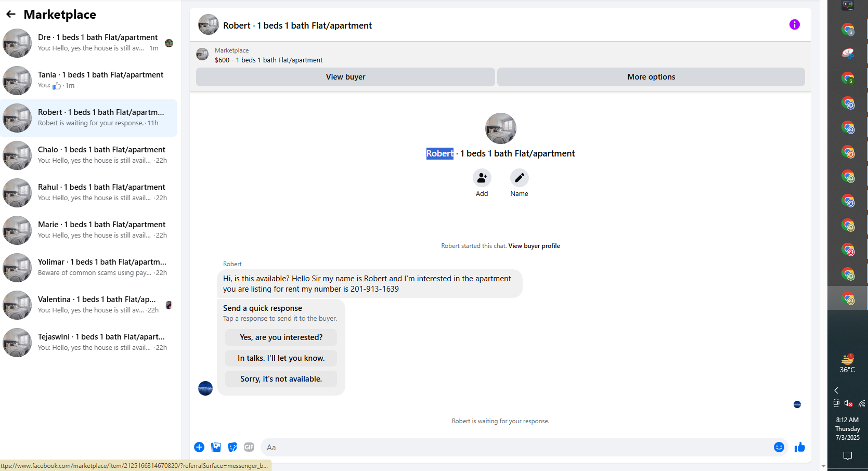Select Robert's conversation in list
This screenshot has height=471, width=868.
[x=88, y=118]
